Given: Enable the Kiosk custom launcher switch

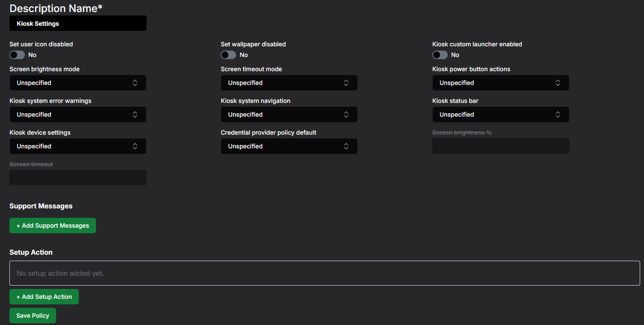Looking at the screenshot, I should (x=440, y=55).
